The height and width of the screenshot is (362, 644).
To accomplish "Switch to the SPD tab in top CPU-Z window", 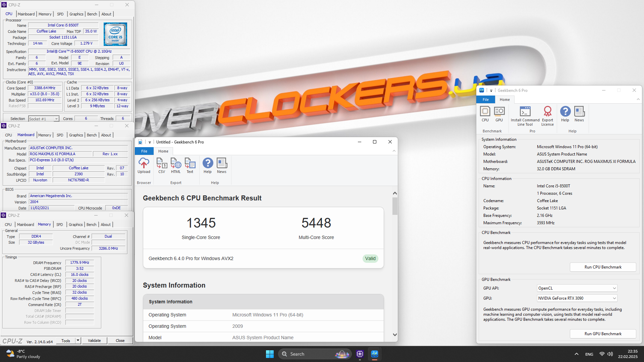I will click(60, 14).
